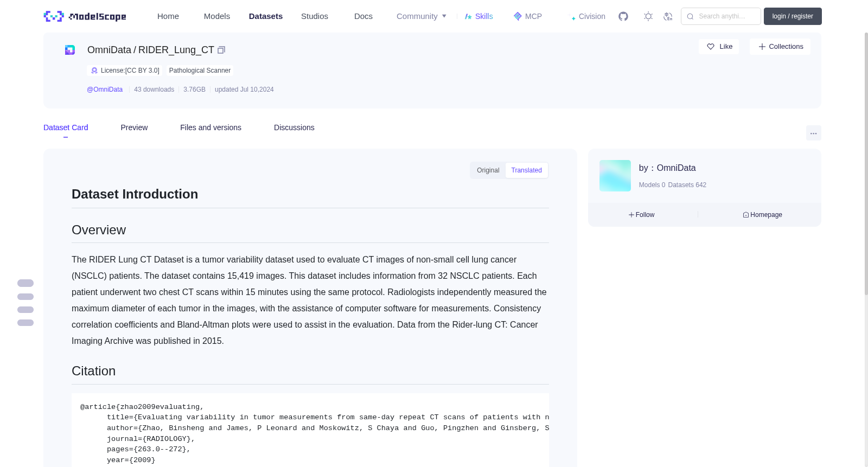868x467 pixels.
Task: Open the MCP navigation item
Action: pyautogui.click(x=528, y=16)
